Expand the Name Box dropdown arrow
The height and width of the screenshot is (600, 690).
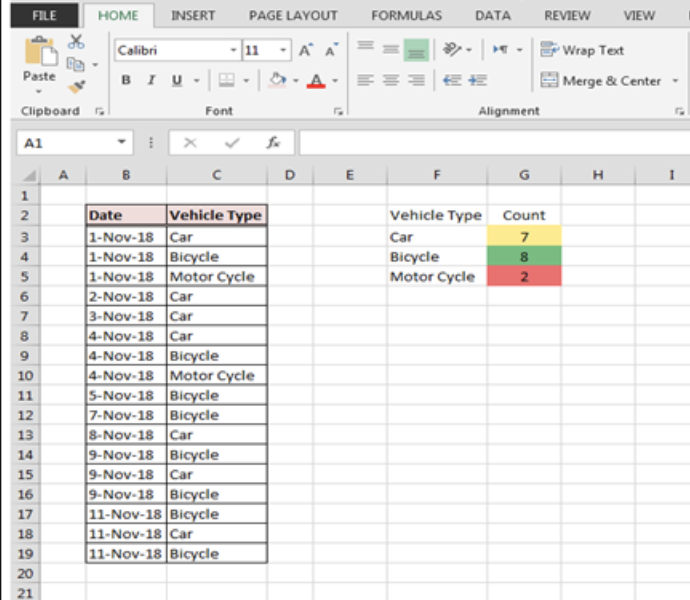point(121,142)
